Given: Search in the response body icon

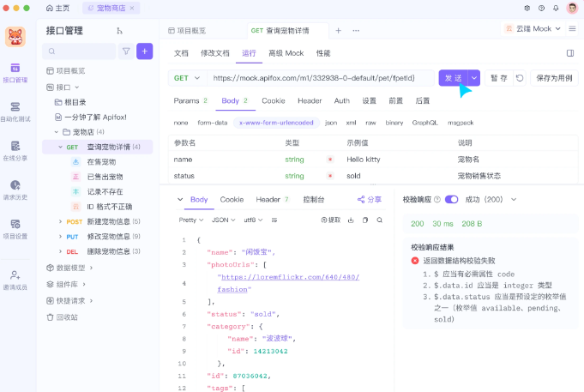Looking at the screenshot, I should (x=380, y=220).
